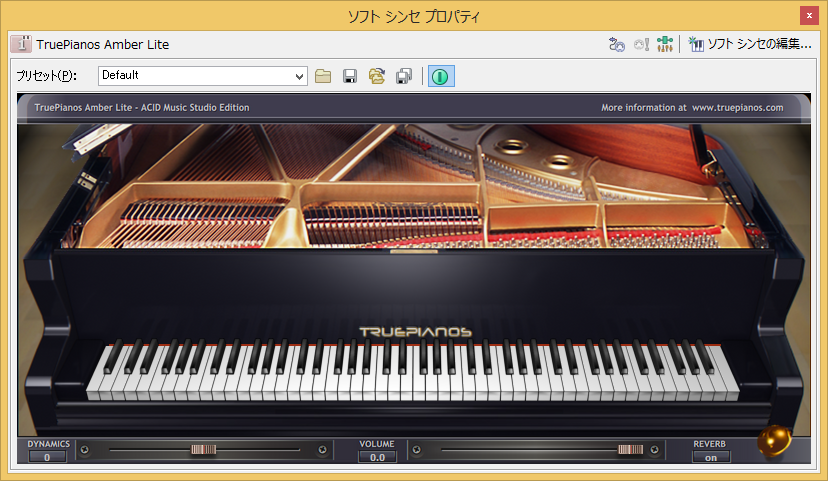This screenshot has height=481, width=828.
Task: Save the preset with the floppy disk icon
Action: tap(350, 77)
